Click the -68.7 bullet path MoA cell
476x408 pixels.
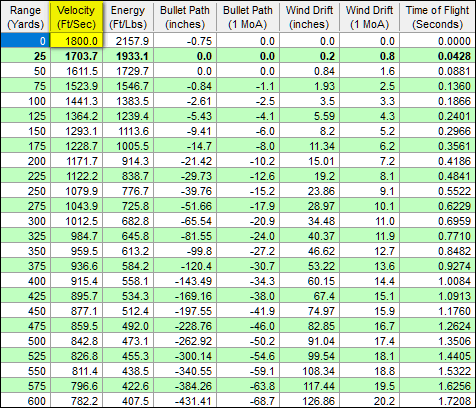(x=248, y=400)
